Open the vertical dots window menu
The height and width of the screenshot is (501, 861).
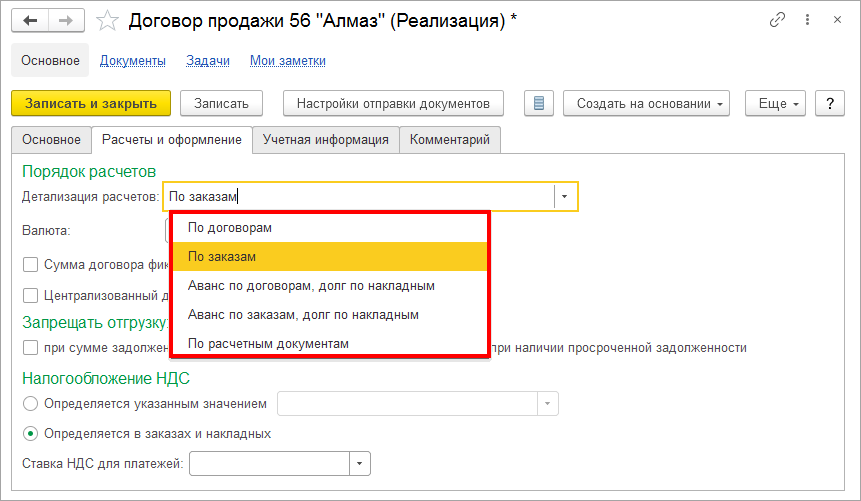pos(809,20)
